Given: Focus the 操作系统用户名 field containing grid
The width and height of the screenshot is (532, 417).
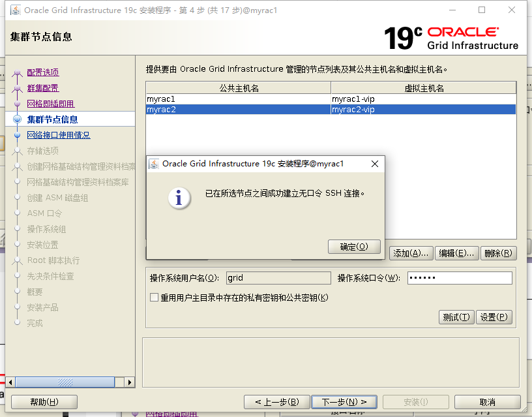Looking at the screenshot, I should (278, 278).
